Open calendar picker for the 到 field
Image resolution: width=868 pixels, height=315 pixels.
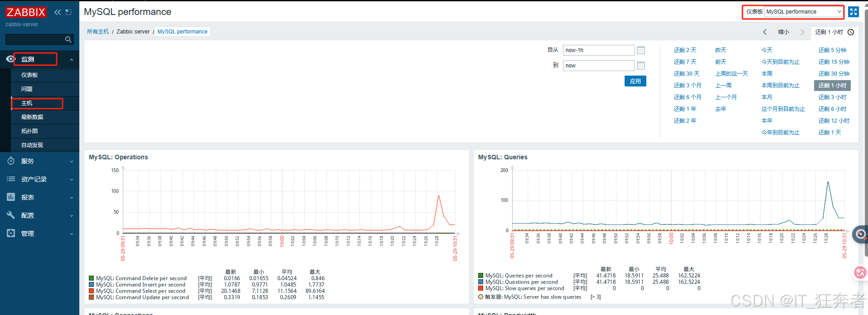pyautogui.click(x=641, y=66)
